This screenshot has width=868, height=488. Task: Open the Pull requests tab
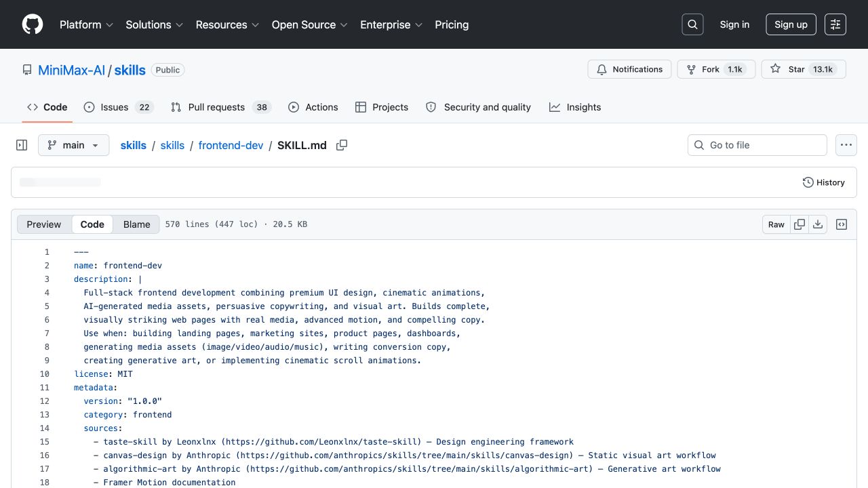point(220,107)
